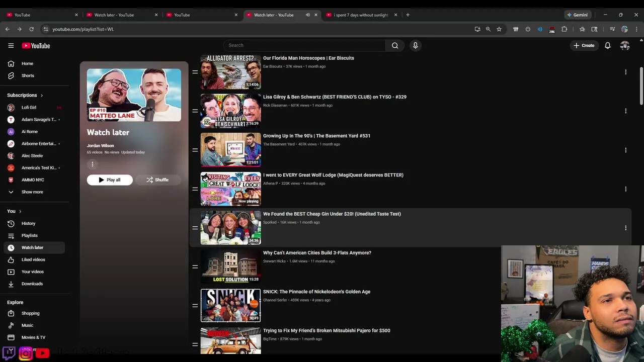Expand the You section header
This screenshot has height=362, width=644.
pyautogui.click(x=14, y=211)
